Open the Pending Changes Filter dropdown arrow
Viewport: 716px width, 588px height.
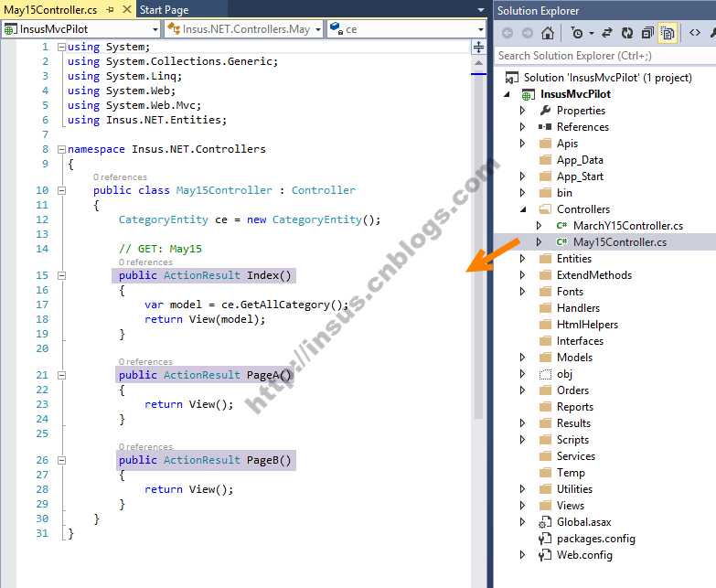click(592, 33)
